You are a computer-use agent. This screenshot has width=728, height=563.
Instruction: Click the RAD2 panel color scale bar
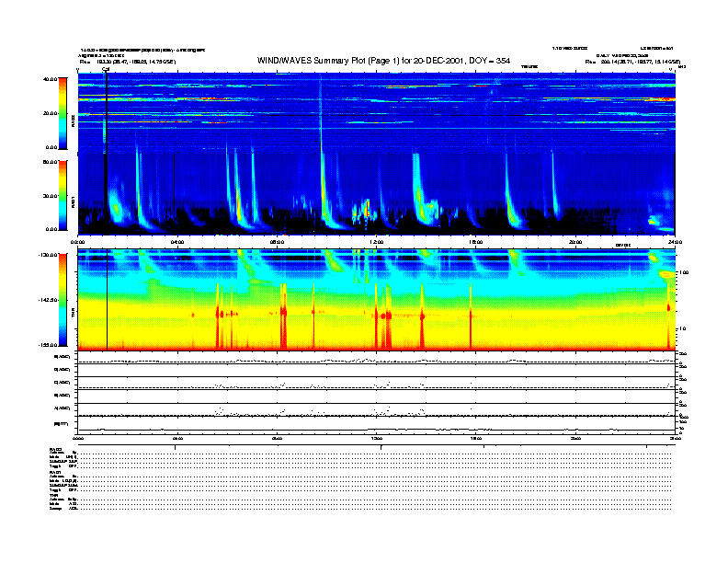63,113
